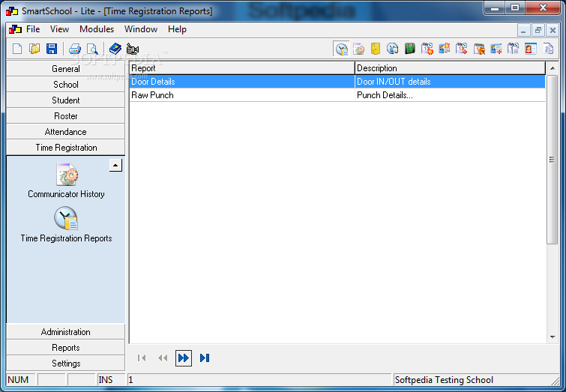566x392 pixels.
Task: Click the NUM status bar indicator
Action: pyautogui.click(x=18, y=380)
